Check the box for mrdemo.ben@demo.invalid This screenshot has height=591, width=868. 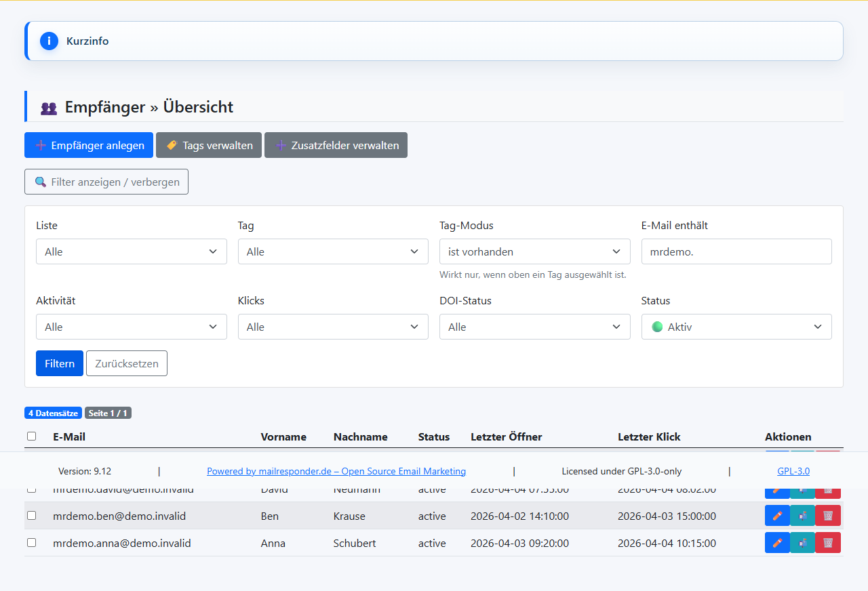coord(32,516)
